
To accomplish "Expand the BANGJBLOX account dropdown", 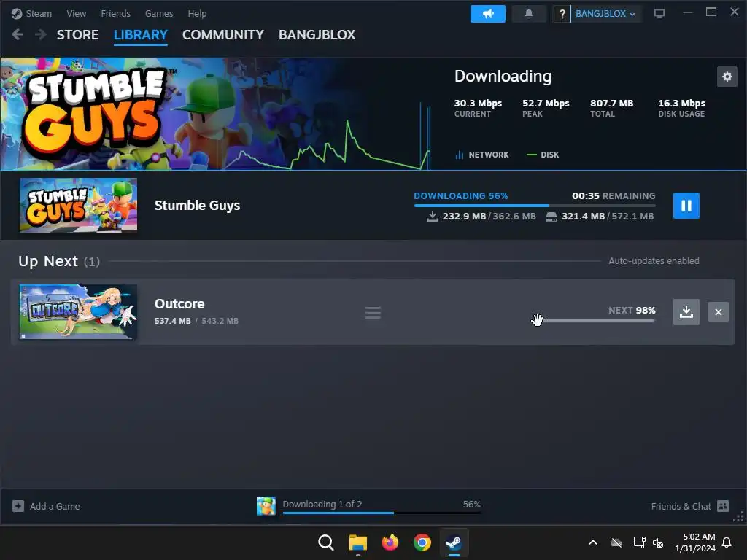I will tap(605, 14).
